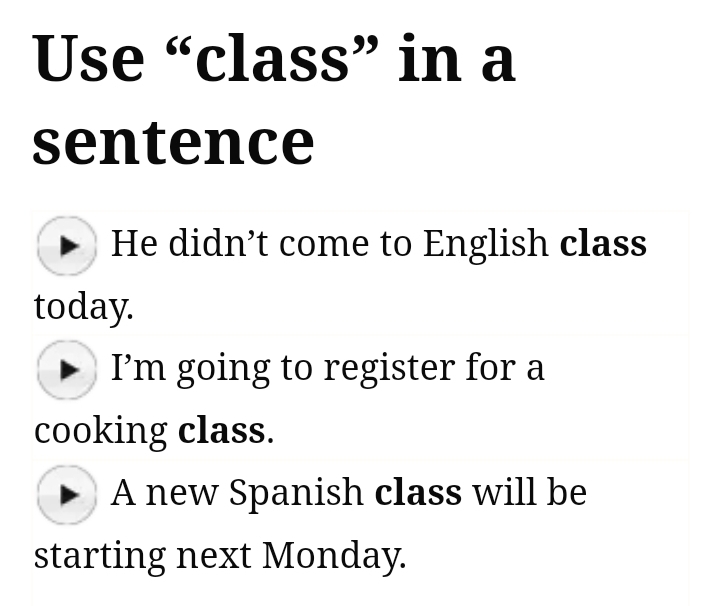Click the word "English" in the first sentence
Image resolution: width=720 pixels, height=606 pixels.
[485, 243]
